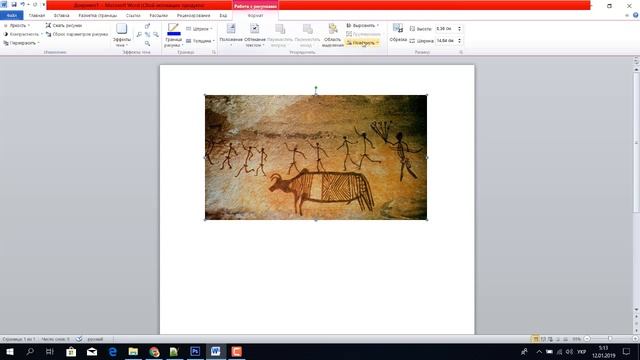Redo action in quick access toolbar
The image size is (640, 360).
(x=35, y=4)
